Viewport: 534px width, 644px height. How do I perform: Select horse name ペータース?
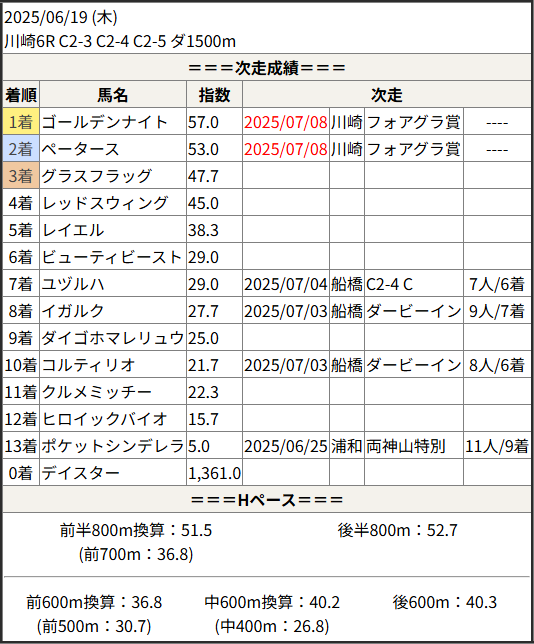(x=81, y=149)
